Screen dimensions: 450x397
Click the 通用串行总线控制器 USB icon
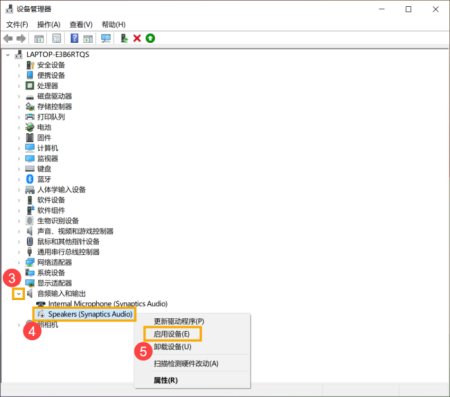pyautogui.click(x=30, y=252)
